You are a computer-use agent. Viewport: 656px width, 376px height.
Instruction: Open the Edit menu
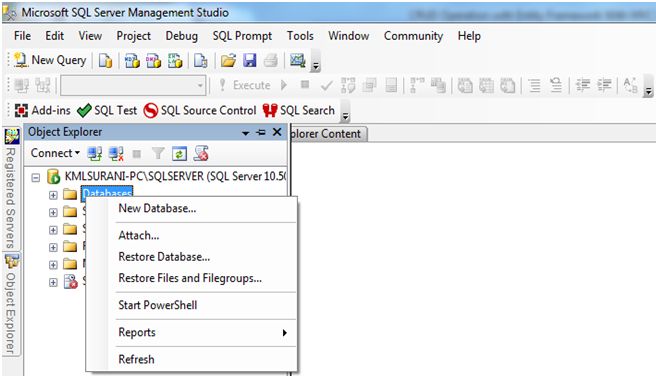54,36
